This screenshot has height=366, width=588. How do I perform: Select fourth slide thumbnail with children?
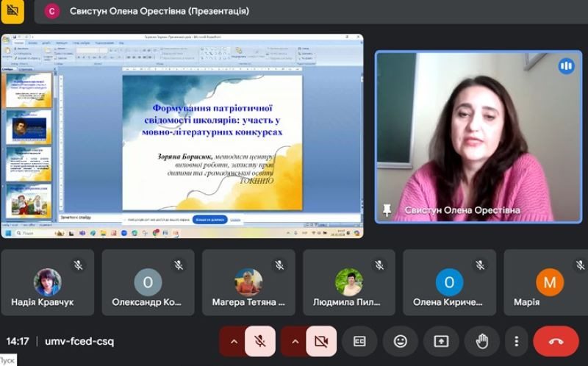[29, 201]
